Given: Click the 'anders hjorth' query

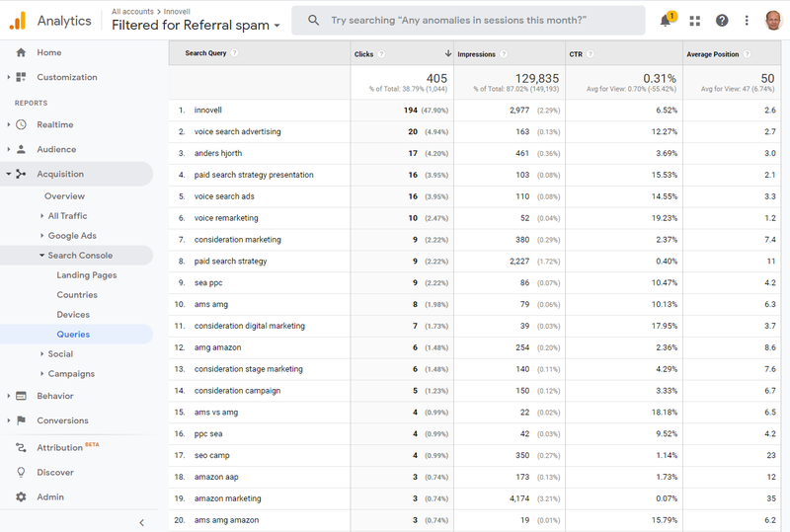Looking at the screenshot, I should coord(218,153).
